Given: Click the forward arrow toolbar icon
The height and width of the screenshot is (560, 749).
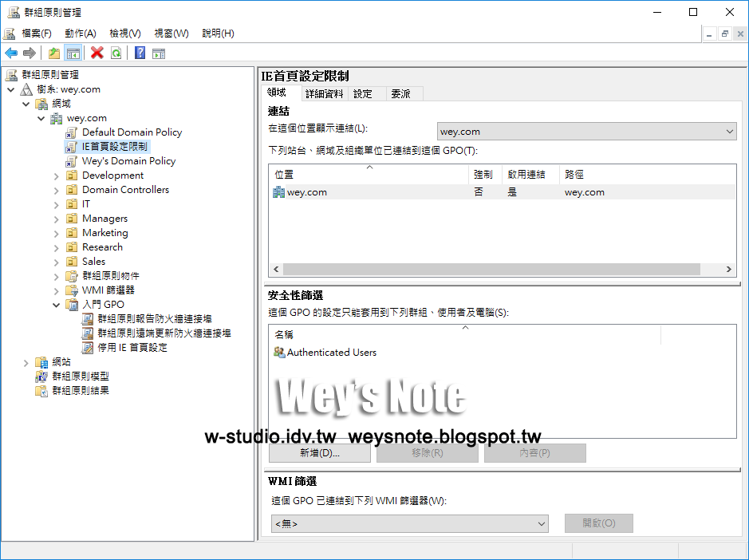Looking at the screenshot, I should tap(30, 53).
